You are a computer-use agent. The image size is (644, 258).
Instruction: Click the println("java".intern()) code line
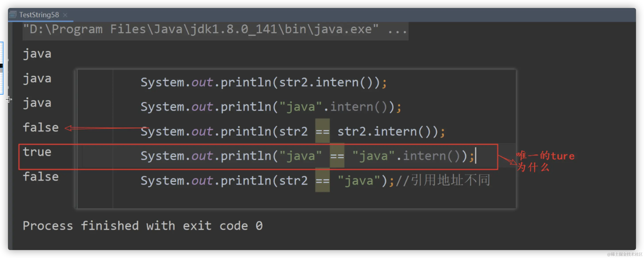[x=271, y=107]
